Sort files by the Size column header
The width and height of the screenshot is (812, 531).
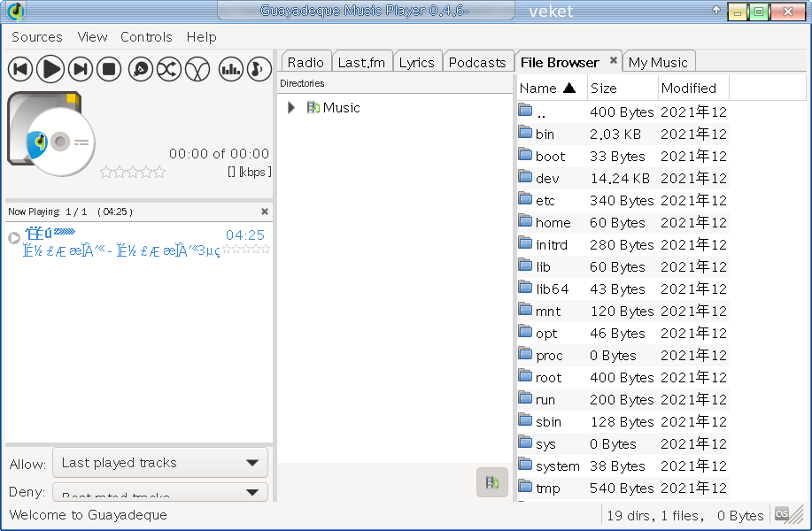click(623, 88)
